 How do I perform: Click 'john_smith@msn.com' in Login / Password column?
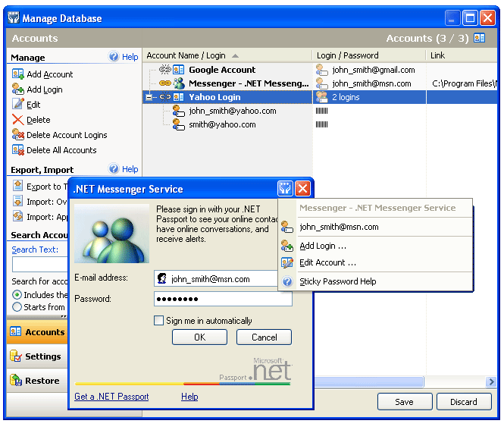point(371,83)
